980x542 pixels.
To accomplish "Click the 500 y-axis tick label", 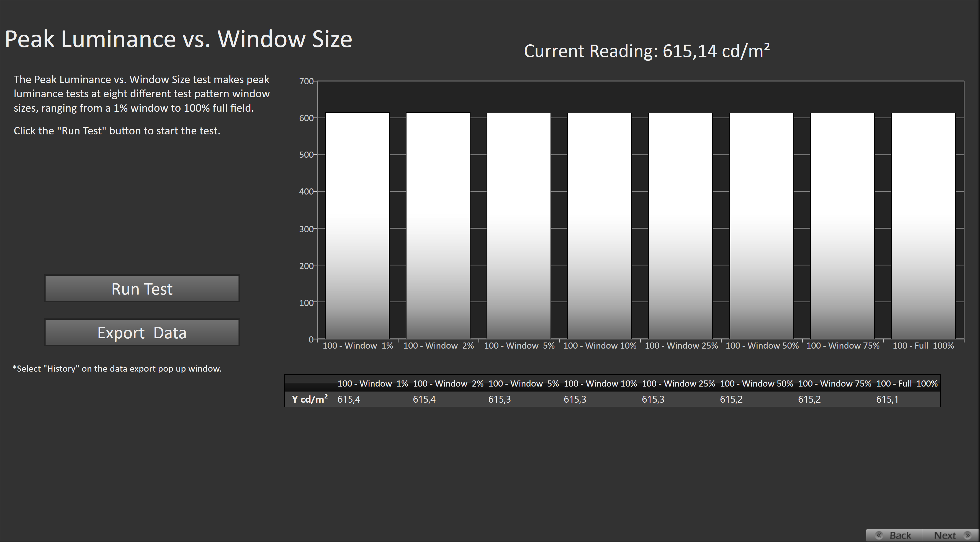I will 306,155.
